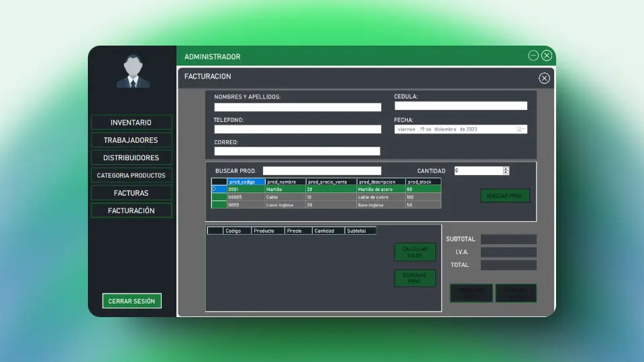644x362 pixels.
Task: Minimize the ADMINISTRADOR window
Action: pos(533,56)
